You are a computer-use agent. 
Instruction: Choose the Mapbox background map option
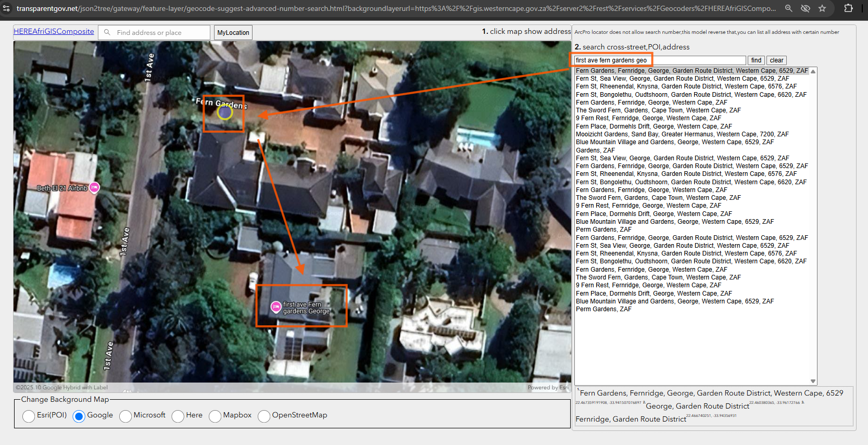click(215, 416)
